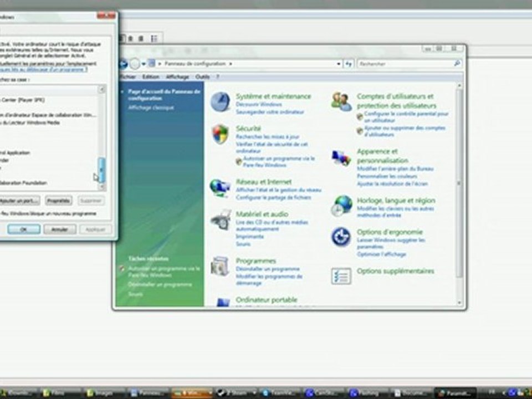Open Modifier les programmes de démarrage link
Screen dimensions: 532x399
point(269,279)
